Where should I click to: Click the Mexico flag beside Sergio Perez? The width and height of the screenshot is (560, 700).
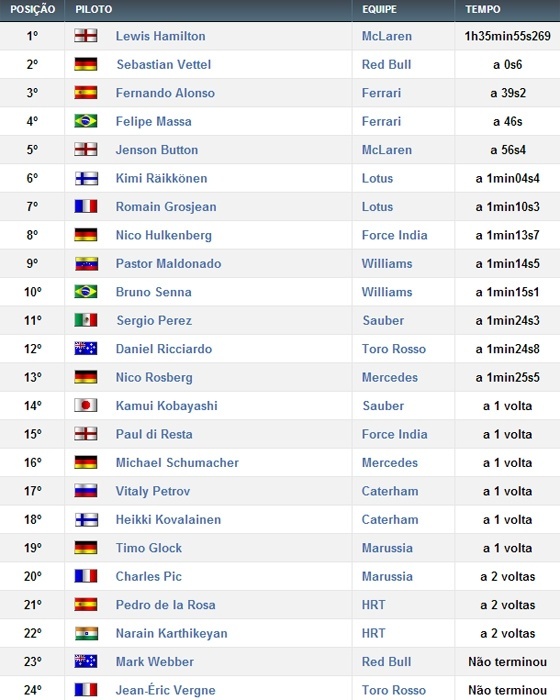[x=86, y=320]
